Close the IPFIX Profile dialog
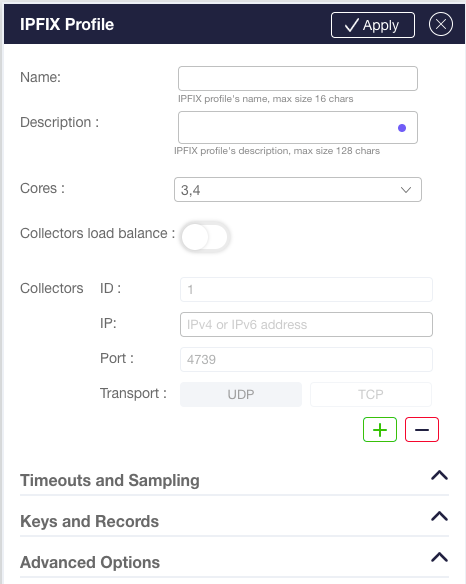 441,25
